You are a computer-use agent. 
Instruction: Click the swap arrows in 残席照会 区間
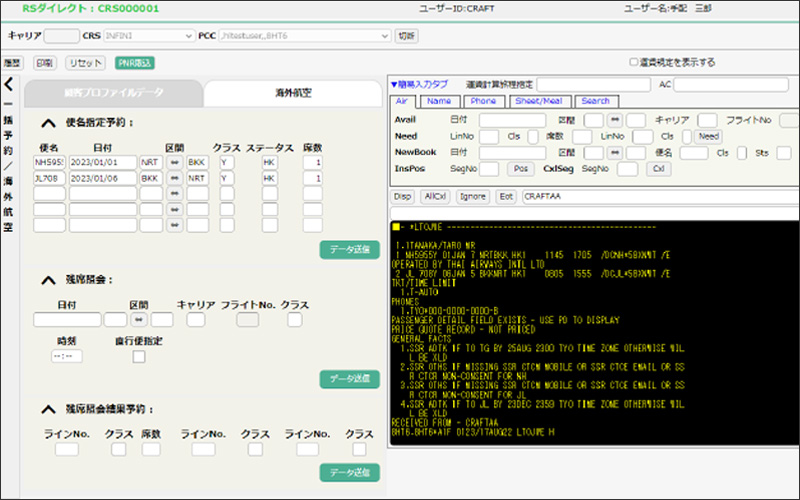coord(138,320)
